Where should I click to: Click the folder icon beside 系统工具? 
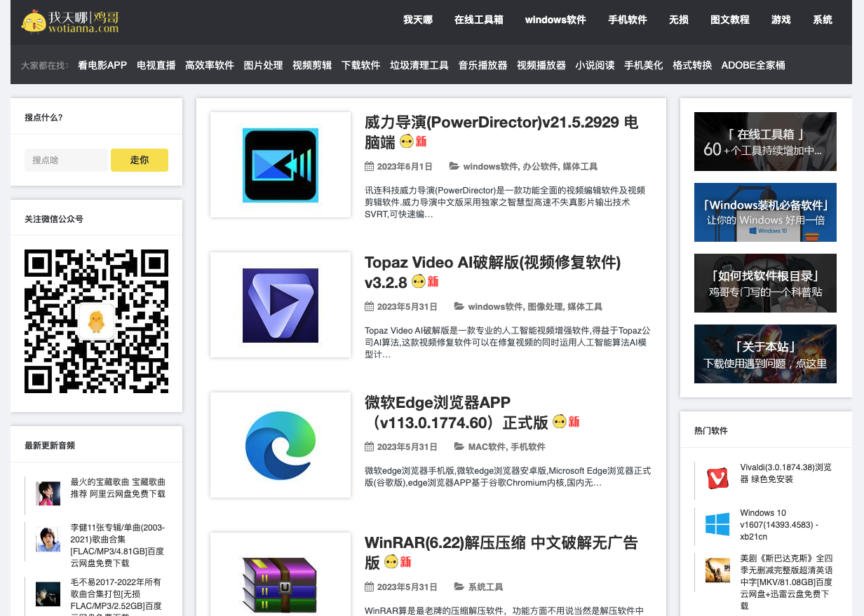(459, 587)
